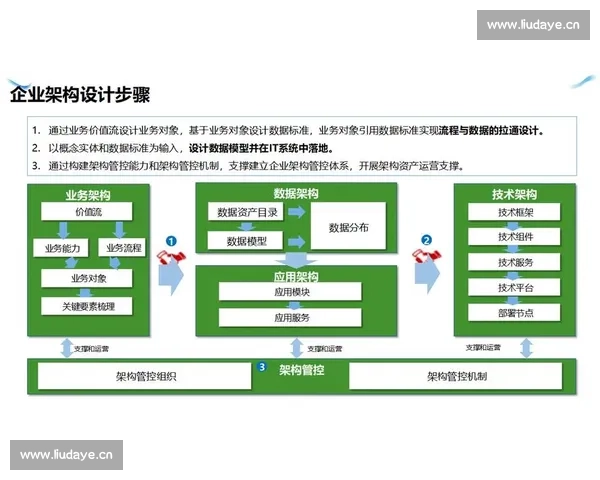This screenshot has width=600, height=480.
Task: Select the 业务流程 box
Action: pos(122,248)
